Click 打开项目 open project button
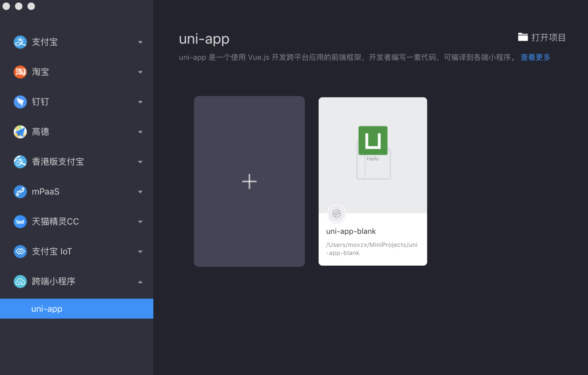588x375 pixels. [542, 37]
